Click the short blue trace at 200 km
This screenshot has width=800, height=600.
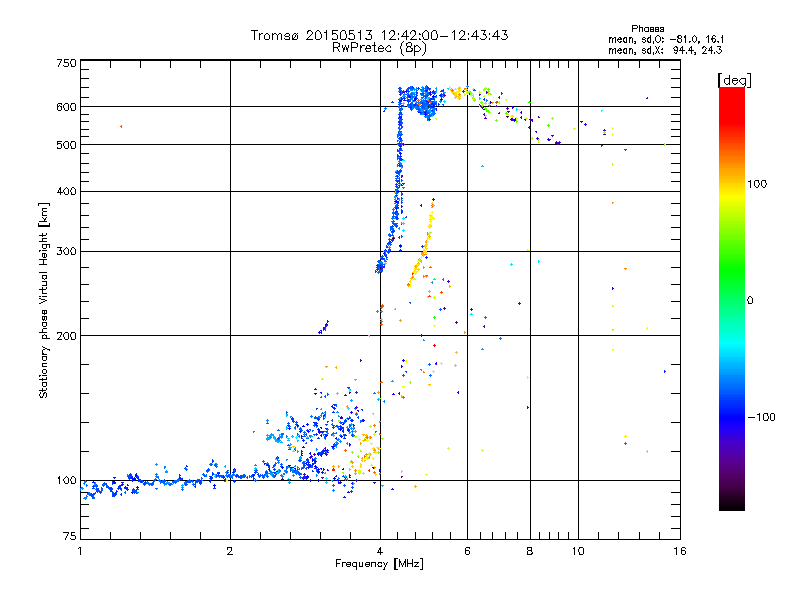tap(324, 327)
